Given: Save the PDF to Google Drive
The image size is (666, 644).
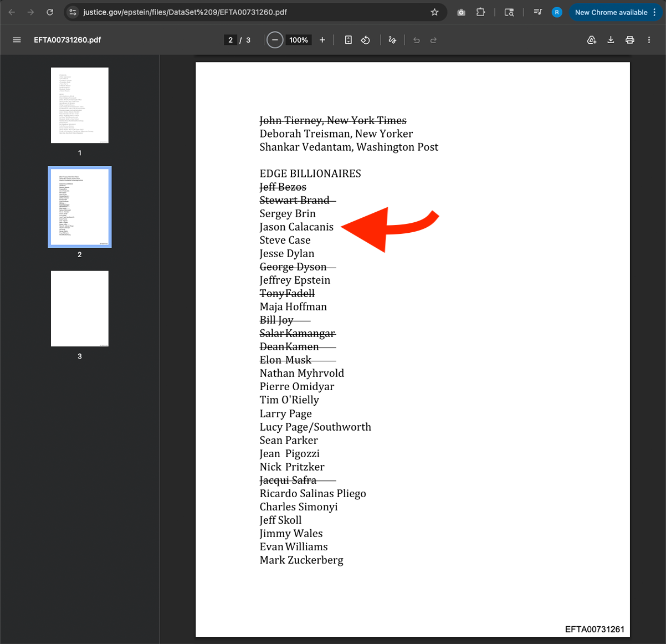Looking at the screenshot, I should point(592,39).
